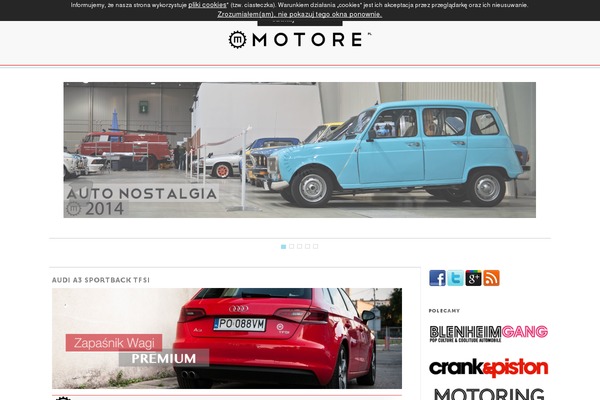This screenshot has width=600, height=400.
Task: Open the crank&piston logo link
Action: (489, 367)
